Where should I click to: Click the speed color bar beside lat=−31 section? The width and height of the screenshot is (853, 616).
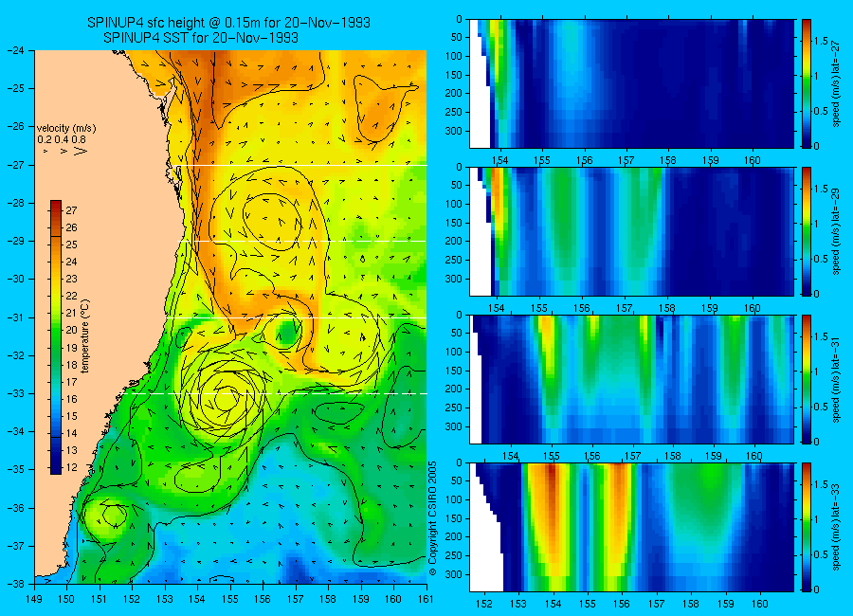click(x=807, y=379)
